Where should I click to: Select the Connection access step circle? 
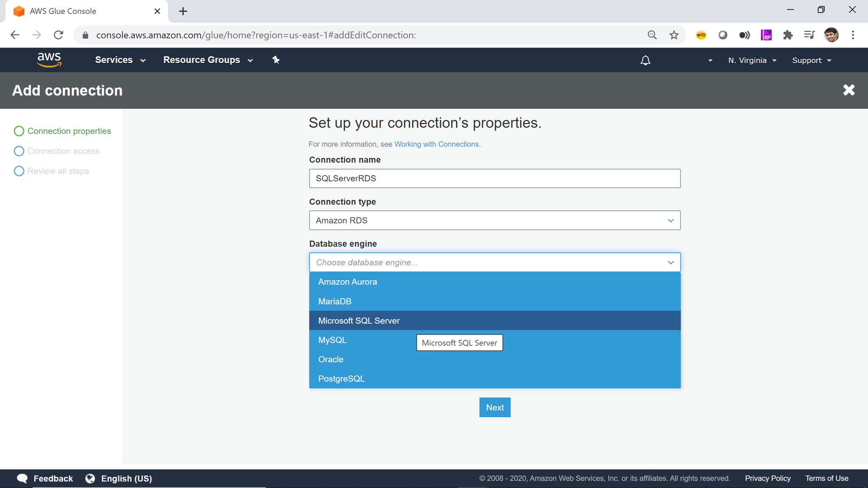click(19, 151)
